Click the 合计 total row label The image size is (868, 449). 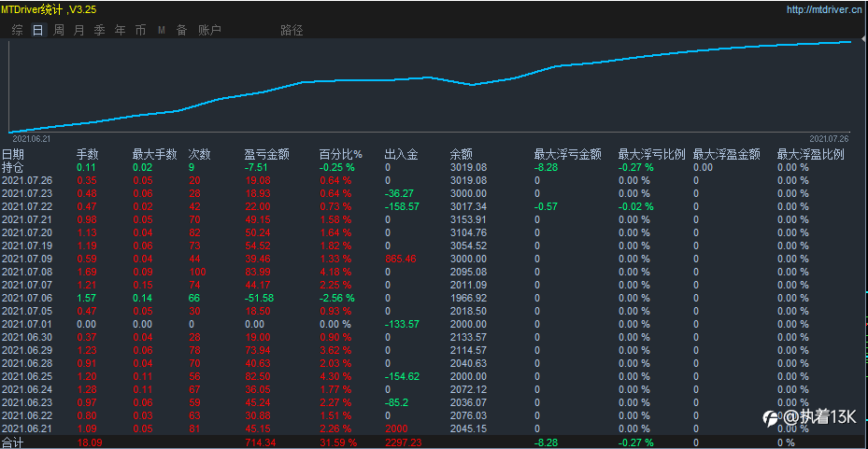click(x=13, y=442)
